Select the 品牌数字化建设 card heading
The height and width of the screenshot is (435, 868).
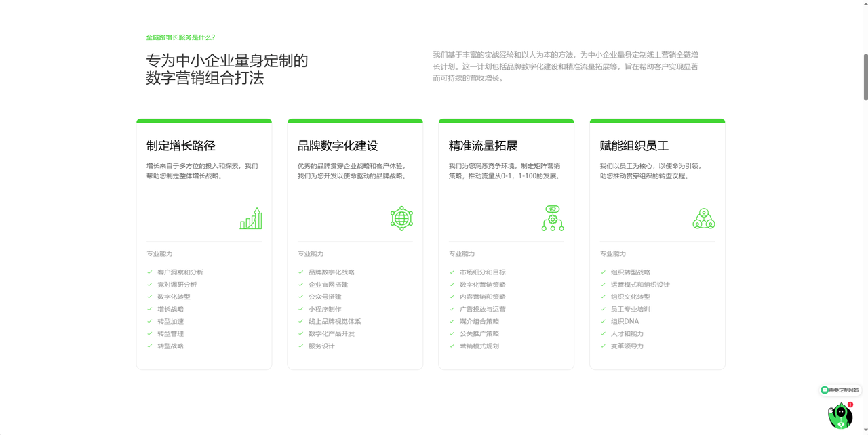pyautogui.click(x=338, y=146)
